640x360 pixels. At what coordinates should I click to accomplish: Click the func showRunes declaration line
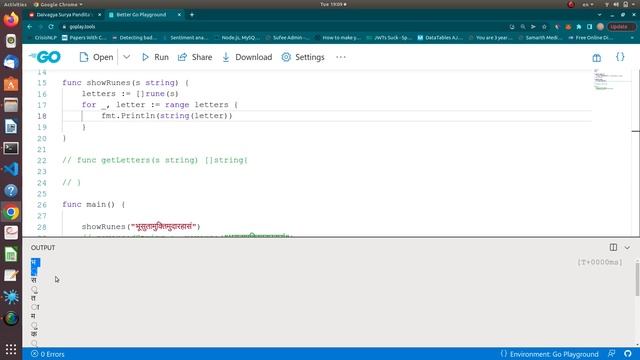point(125,83)
